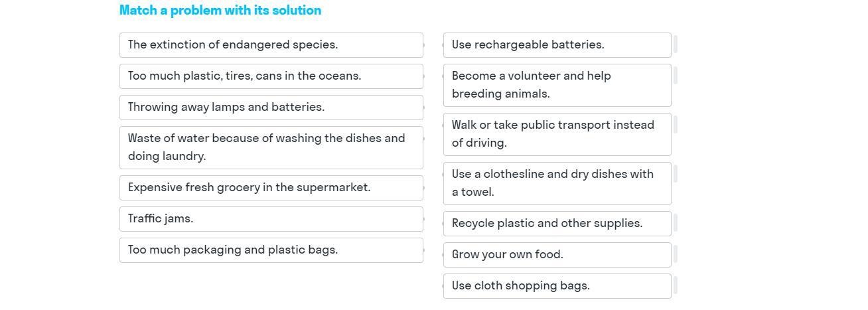This screenshot has height=310, width=868.
Task: Select 'Use rechargeable batteries' solution
Action: click(x=557, y=45)
